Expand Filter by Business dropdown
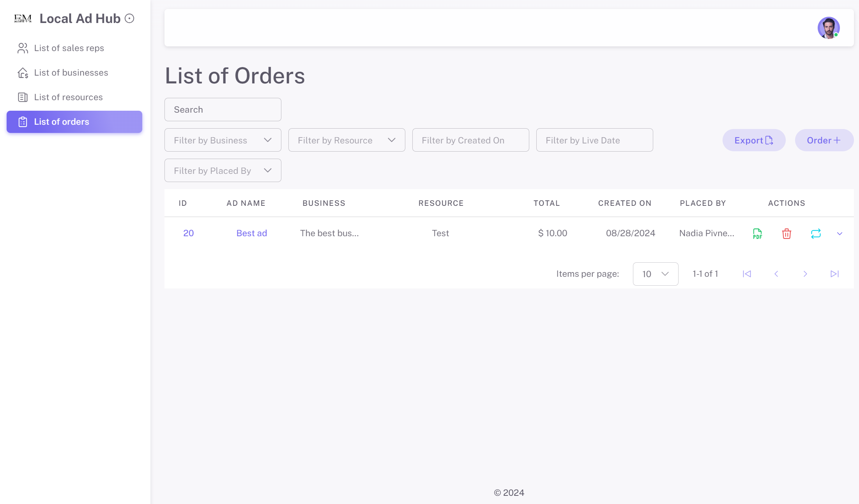Viewport: 859px width, 504px height. point(223,140)
